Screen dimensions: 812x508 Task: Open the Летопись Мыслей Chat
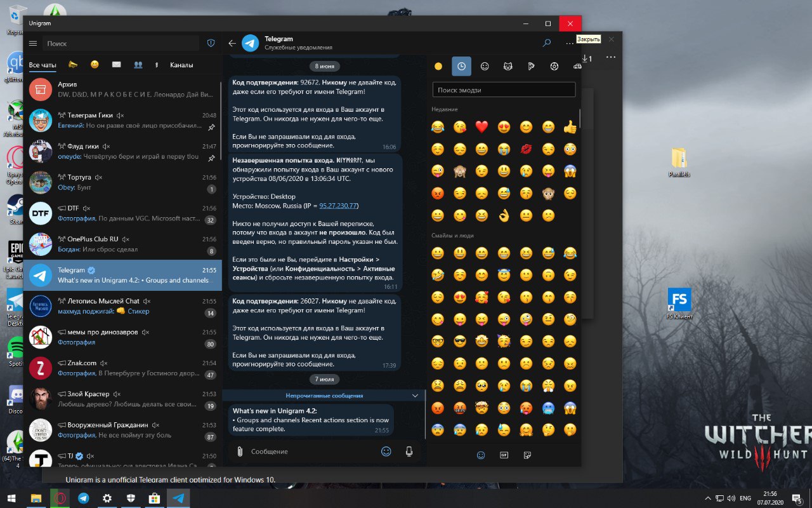(x=122, y=306)
